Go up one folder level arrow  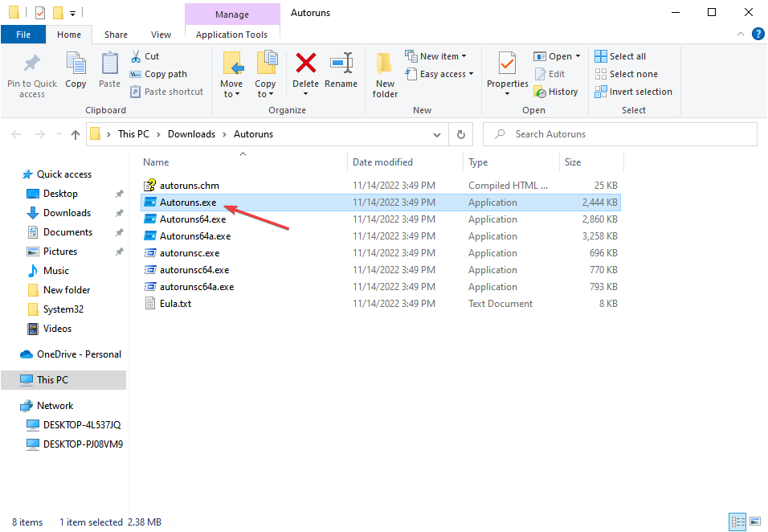(75, 134)
